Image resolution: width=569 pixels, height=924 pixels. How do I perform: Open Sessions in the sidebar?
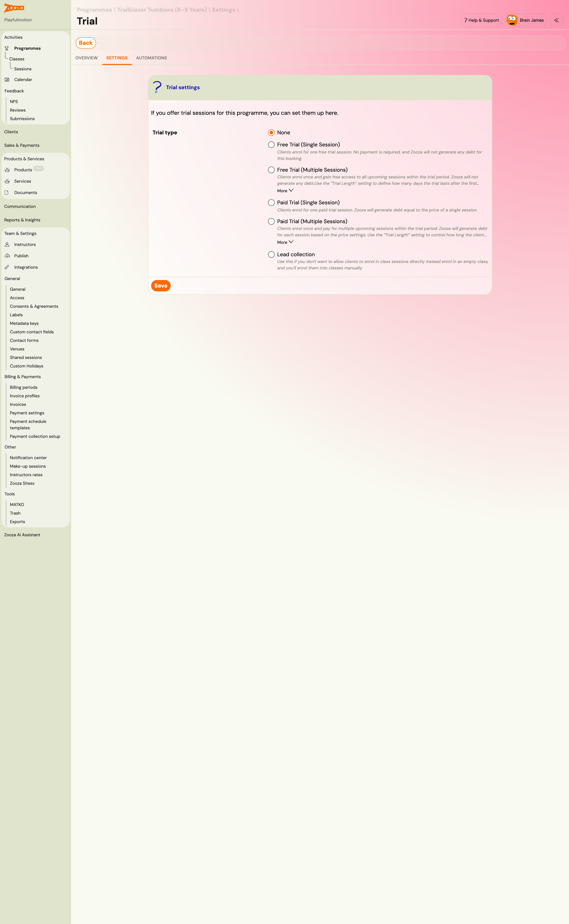tap(23, 69)
